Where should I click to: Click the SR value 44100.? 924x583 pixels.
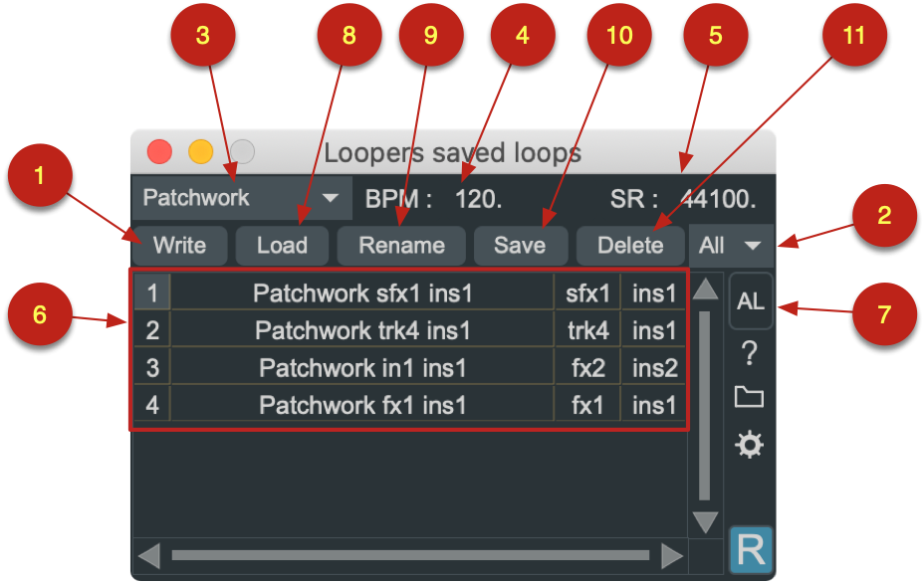coord(718,199)
